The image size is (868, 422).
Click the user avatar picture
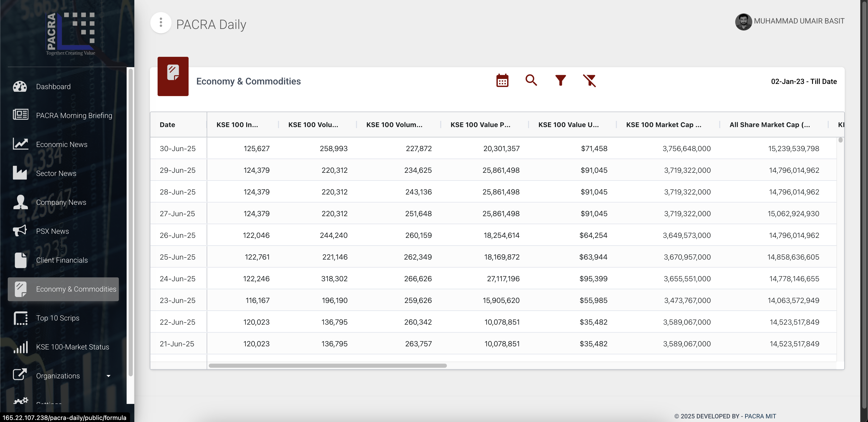743,21
